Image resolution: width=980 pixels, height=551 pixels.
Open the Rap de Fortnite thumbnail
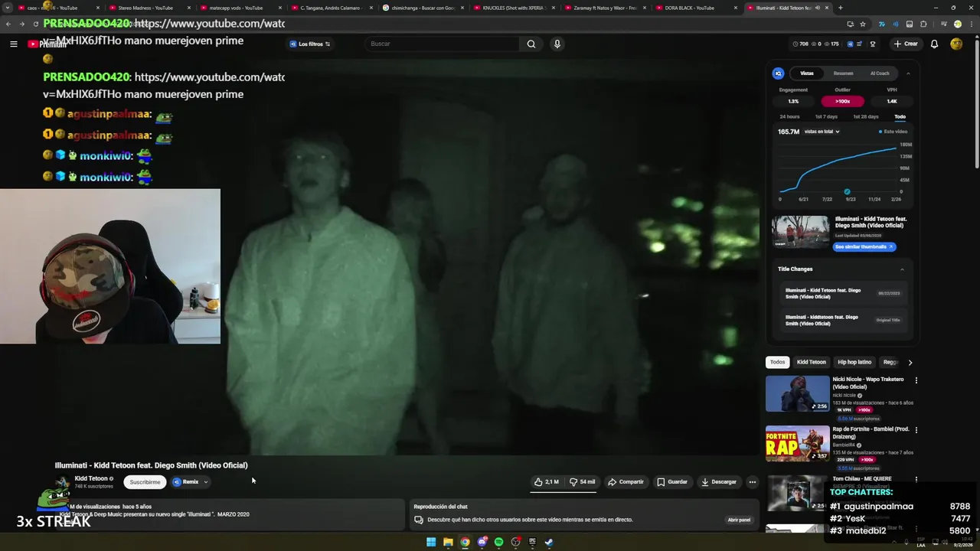coord(798,443)
